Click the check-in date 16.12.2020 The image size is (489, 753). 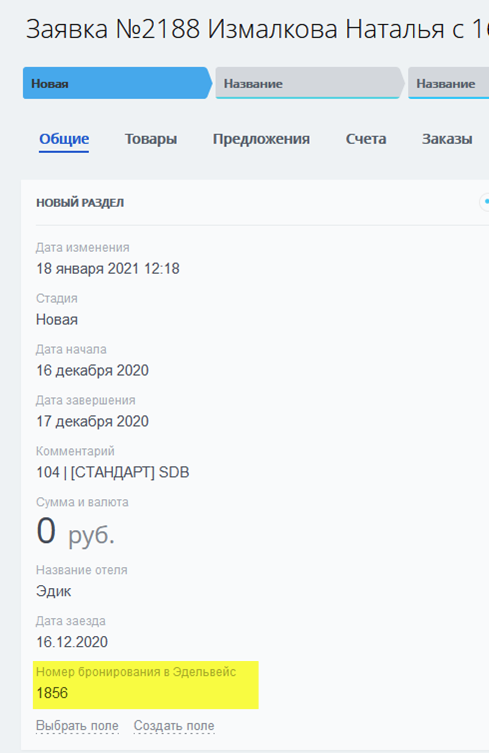coord(72,642)
